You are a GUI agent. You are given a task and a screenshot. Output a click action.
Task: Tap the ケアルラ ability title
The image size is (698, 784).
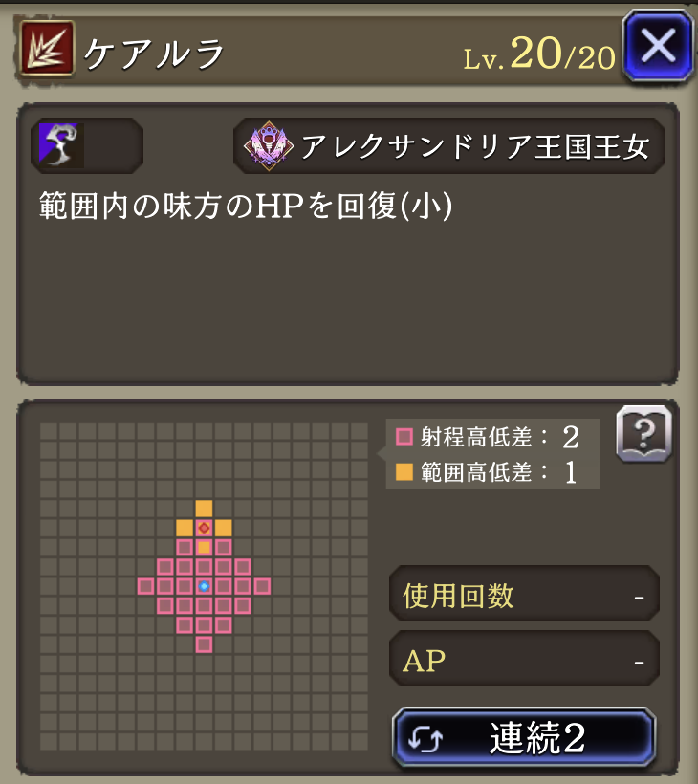coord(153,54)
